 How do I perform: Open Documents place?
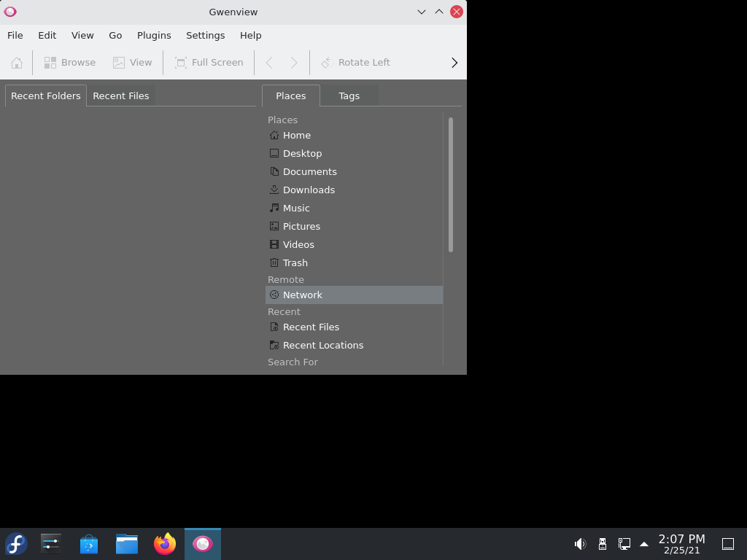point(354,171)
